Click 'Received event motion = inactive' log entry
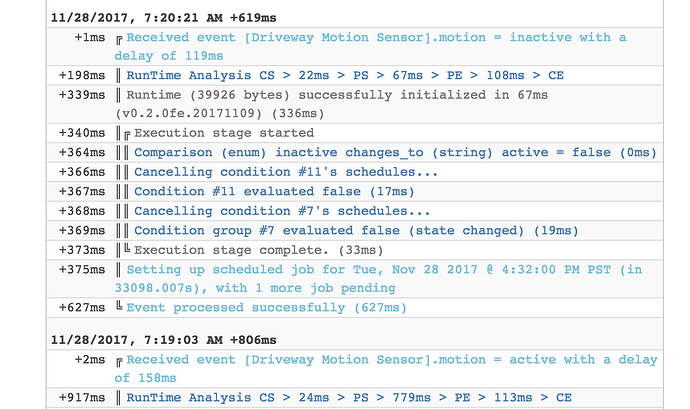Image resolution: width=690 pixels, height=409 pixels. (x=378, y=46)
